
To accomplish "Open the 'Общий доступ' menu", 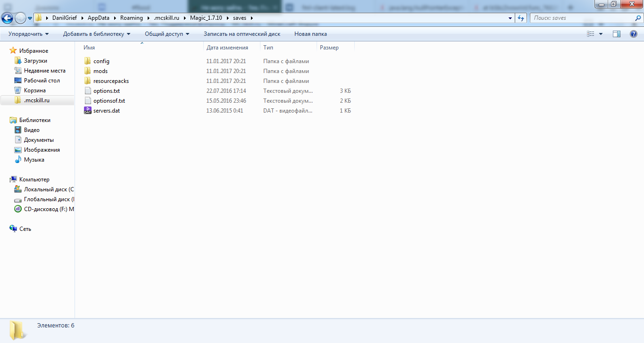I will pos(167,34).
